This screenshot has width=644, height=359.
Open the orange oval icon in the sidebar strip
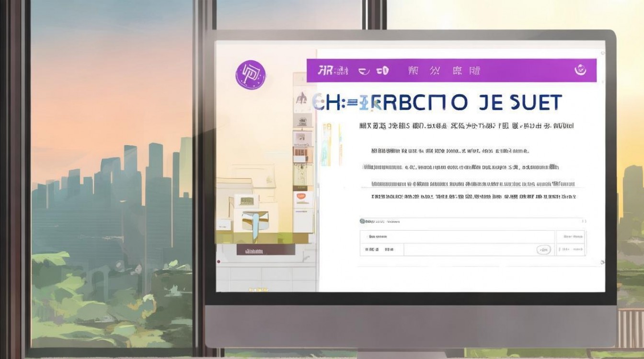301,196
